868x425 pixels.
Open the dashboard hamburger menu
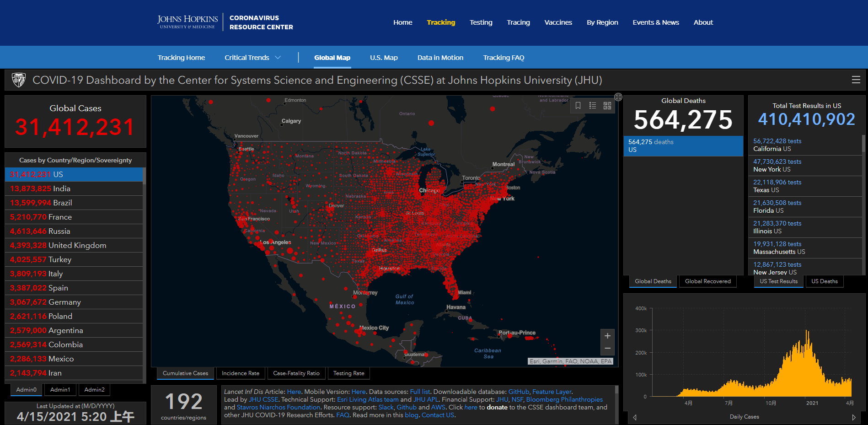pyautogui.click(x=856, y=80)
